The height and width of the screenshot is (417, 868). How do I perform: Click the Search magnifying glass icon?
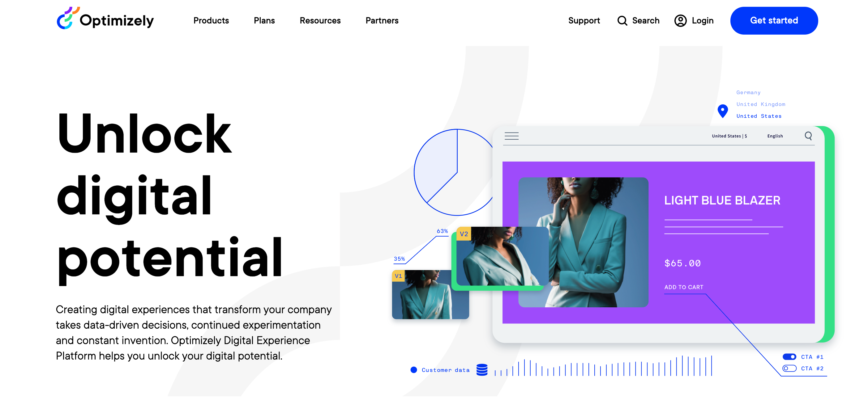point(622,20)
